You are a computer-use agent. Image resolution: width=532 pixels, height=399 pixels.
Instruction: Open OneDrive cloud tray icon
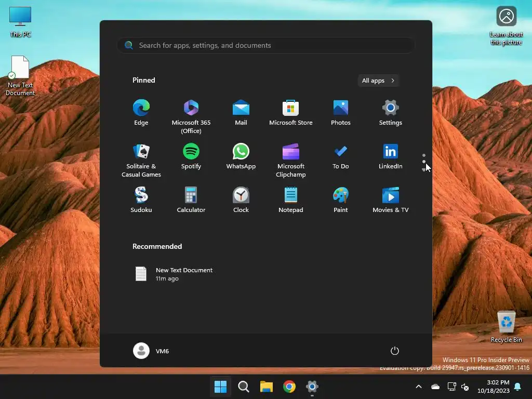coord(435,387)
